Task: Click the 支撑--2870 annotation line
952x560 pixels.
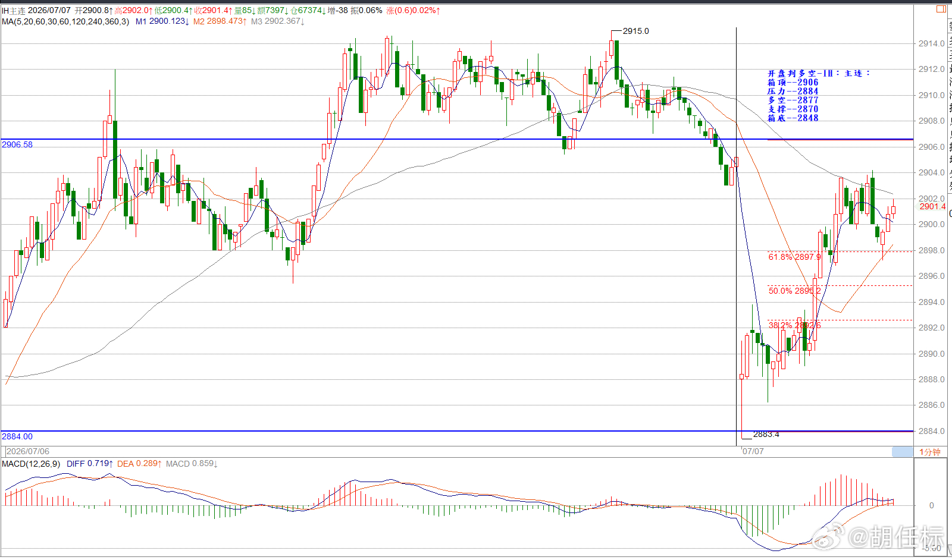Action: 793,109
